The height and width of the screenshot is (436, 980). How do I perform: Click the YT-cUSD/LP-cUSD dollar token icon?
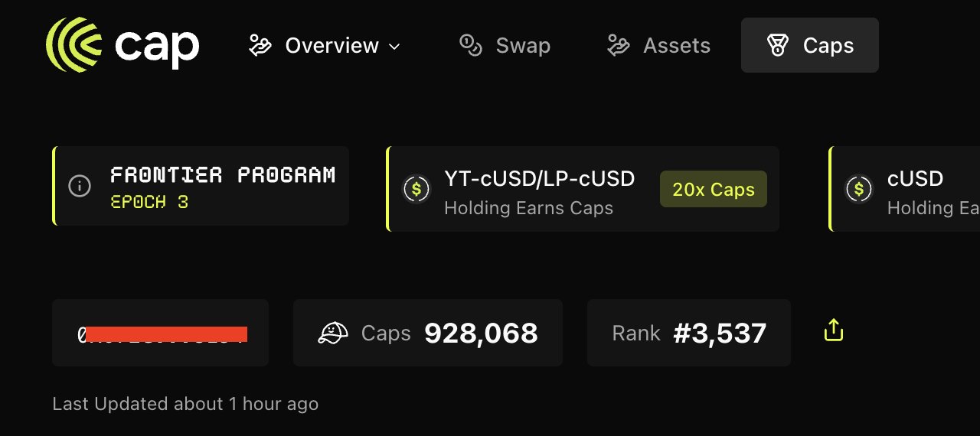(x=416, y=188)
